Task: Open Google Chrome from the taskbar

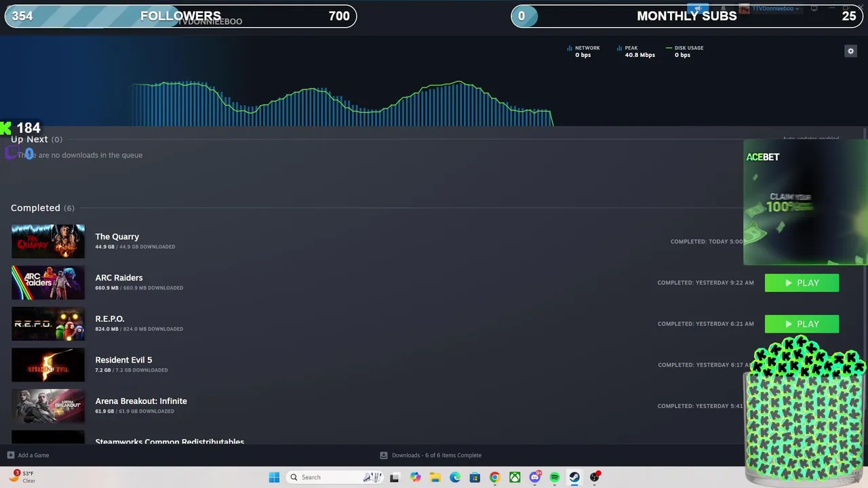Action: [494, 477]
